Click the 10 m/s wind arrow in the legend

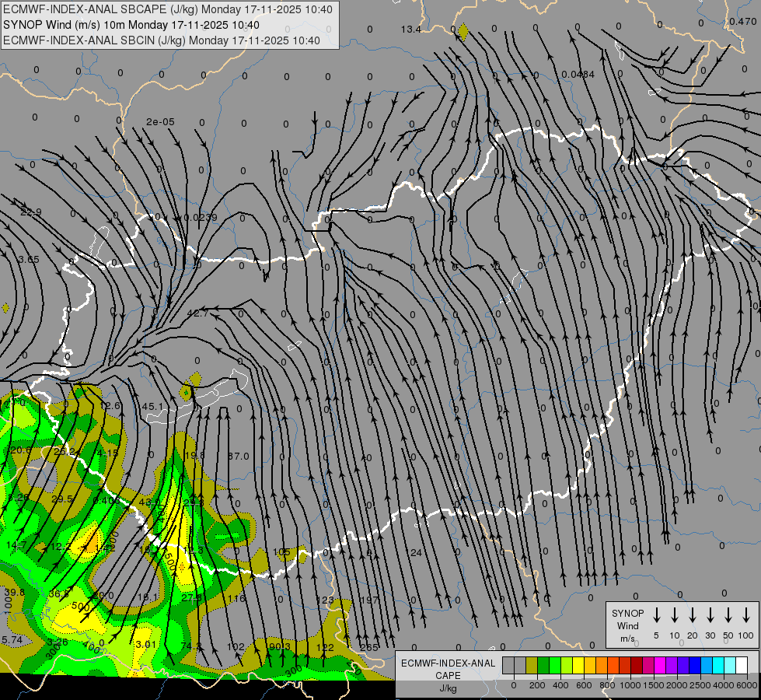point(675,615)
